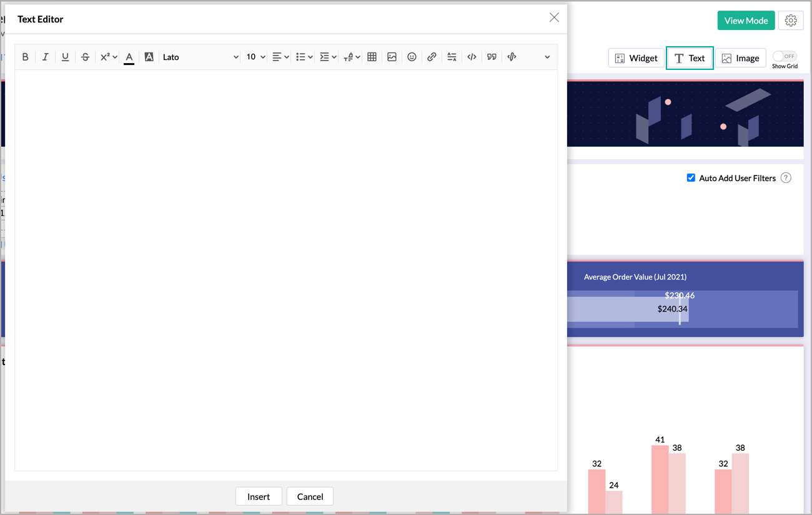Switch to the Widget tab
The image size is (812, 515).
[x=636, y=57]
